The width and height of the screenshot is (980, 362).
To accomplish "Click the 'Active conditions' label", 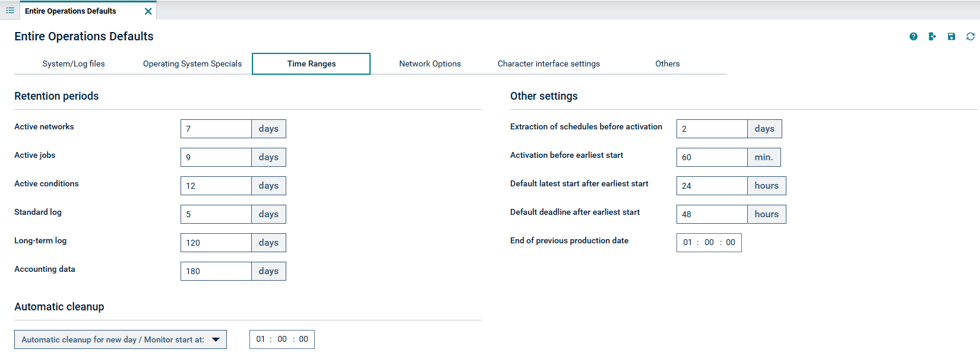I will [46, 183].
